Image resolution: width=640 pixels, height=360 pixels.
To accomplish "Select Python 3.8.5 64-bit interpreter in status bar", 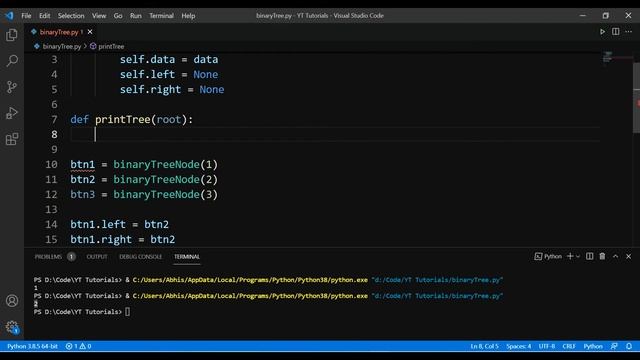I will 32,346.
